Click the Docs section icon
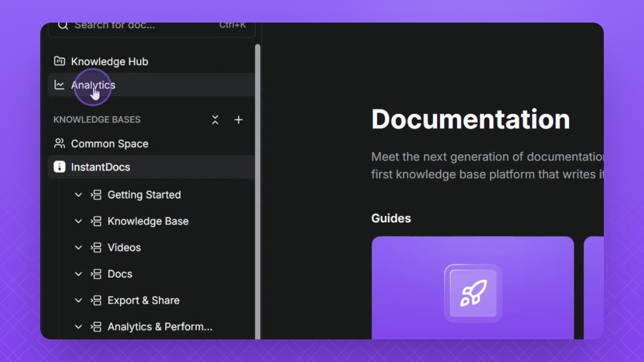Screen dimensions: 644x362 pos(96,274)
